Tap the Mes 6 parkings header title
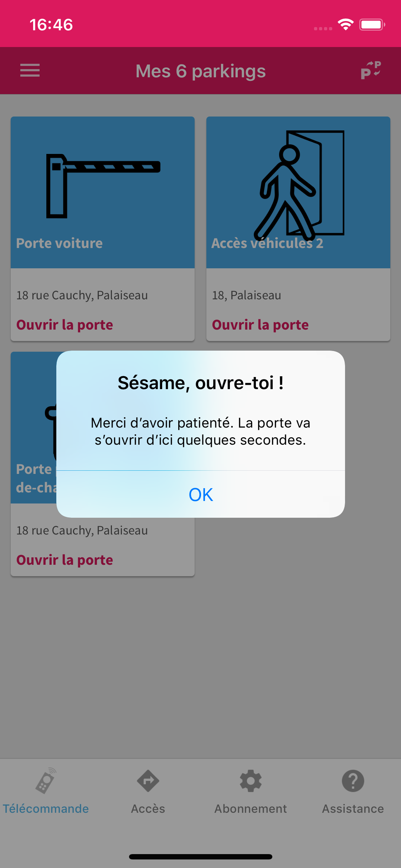Image resolution: width=401 pixels, height=868 pixels. click(201, 71)
